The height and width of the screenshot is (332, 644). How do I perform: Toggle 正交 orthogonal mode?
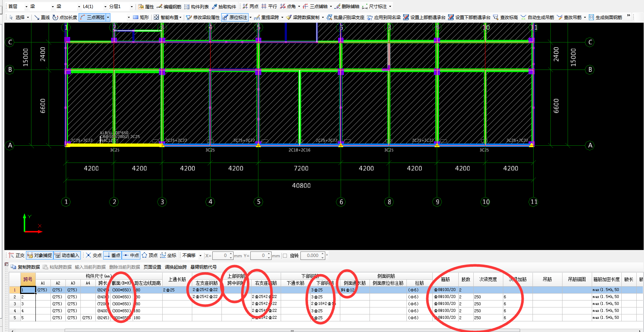coord(16,255)
